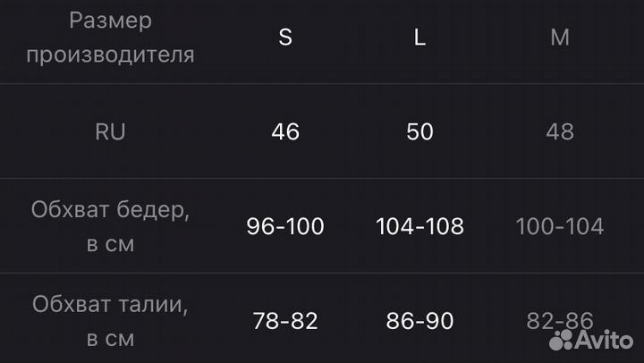This screenshot has width=644, height=363.
Task: Click "в см" under Обхват талии
Action: [x=110, y=339]
